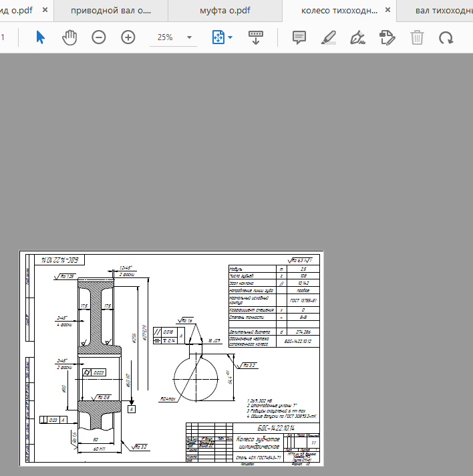Click the delete trash icon
This screenshot has width=473, height=476.
(417, 37)
